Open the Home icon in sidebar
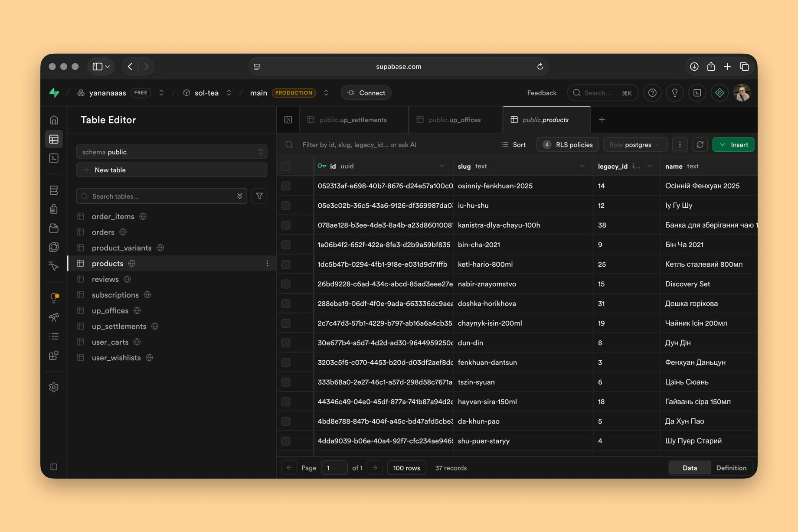The height and width of the screenshot is (532, 798). [x=54, y=120]
